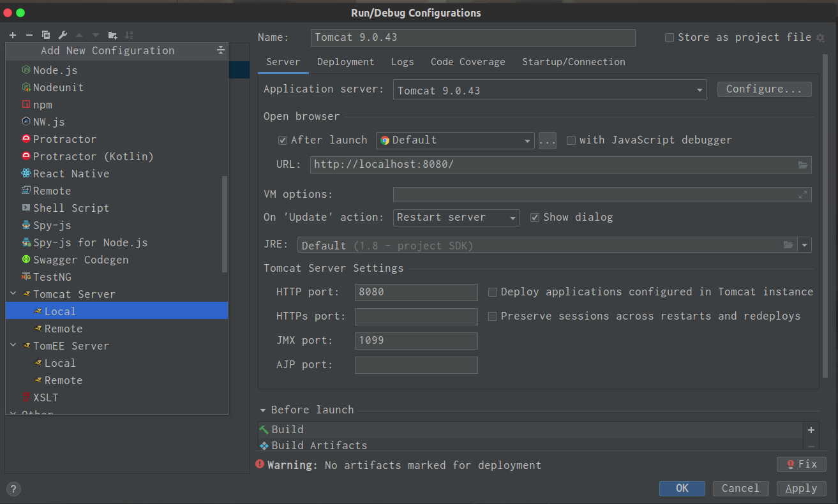838x504 pixels.
Task: Click the plus button in Before launch list
Action: point(811,430)
